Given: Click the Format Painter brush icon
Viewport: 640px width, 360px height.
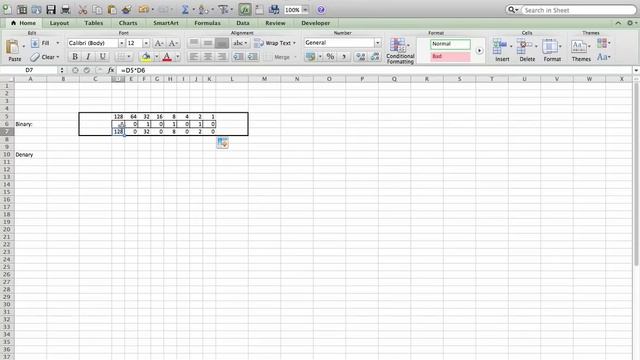Looking at the screenshot, I should 127,9.
